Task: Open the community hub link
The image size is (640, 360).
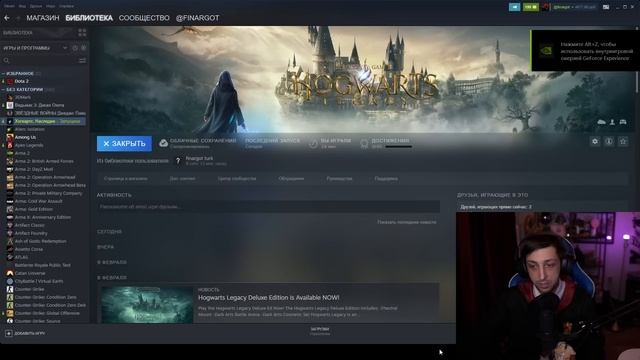Action: (x=237, y=179)
